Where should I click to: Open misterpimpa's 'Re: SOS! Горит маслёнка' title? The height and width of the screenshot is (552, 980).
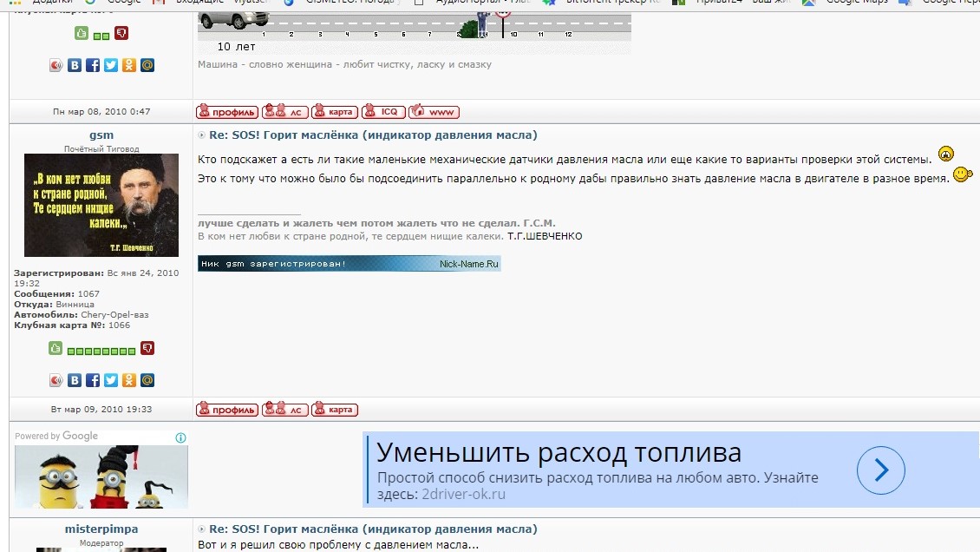pyautogui.click(x=373, y=529)
